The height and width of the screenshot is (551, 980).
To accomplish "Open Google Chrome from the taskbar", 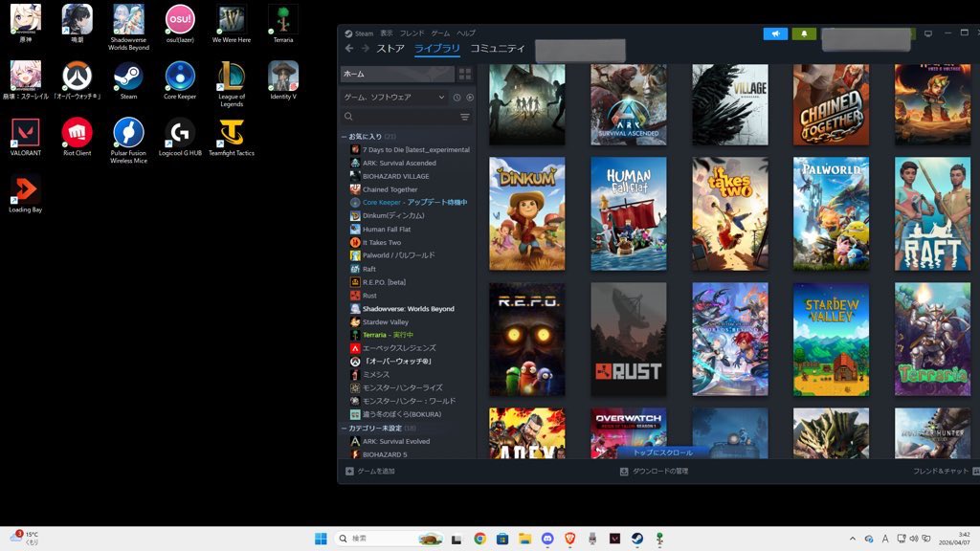I will [x=480, y=539].
